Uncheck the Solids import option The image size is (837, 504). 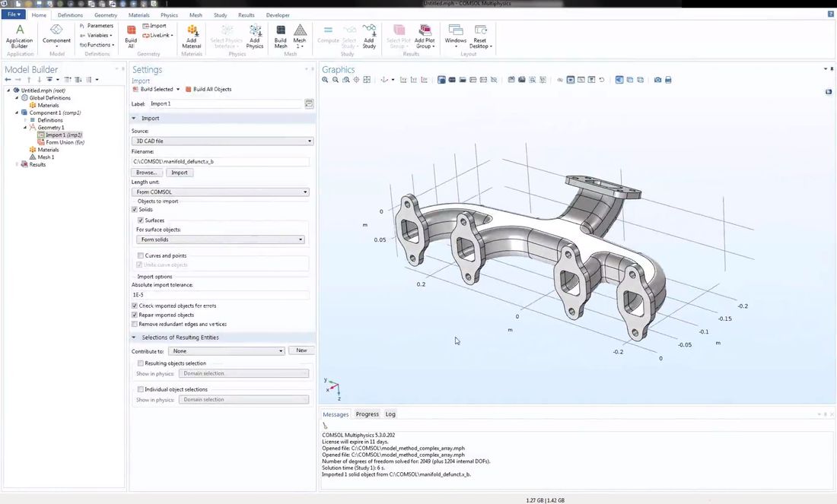pyautogui.click(x=135, y=210)
